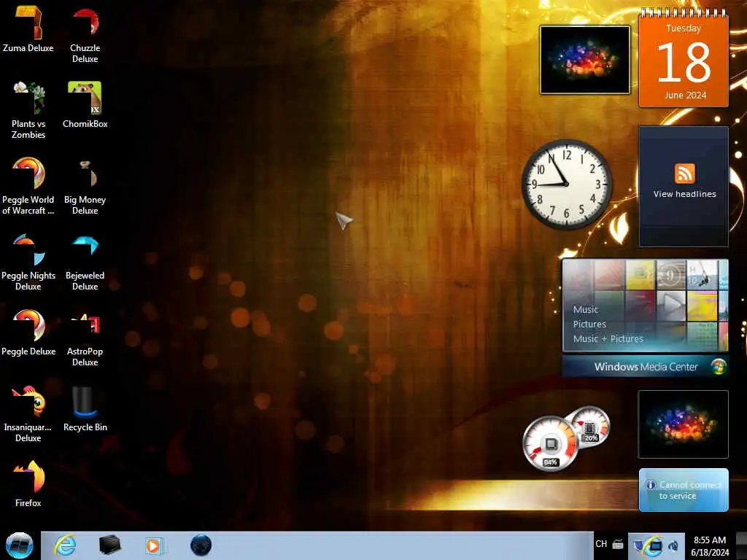Select the Insaniquarium Deluxe icon
The image size is (747, 560).
pos(28,413)
